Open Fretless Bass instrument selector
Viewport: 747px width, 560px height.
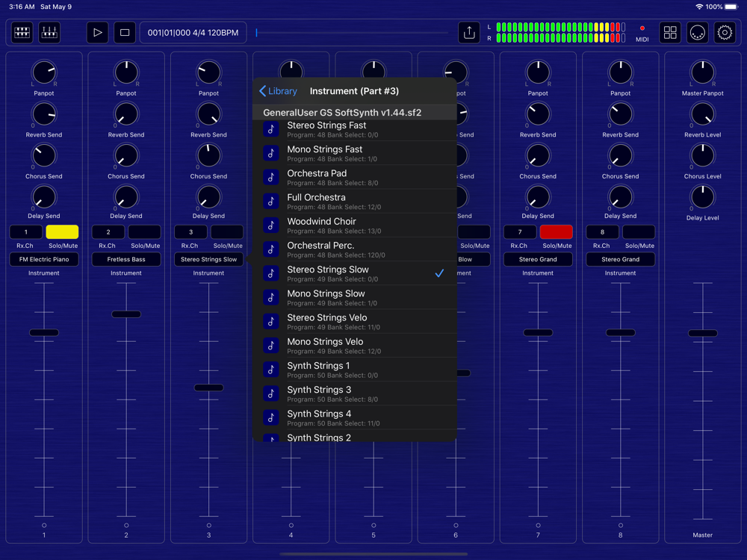(126, 260)
